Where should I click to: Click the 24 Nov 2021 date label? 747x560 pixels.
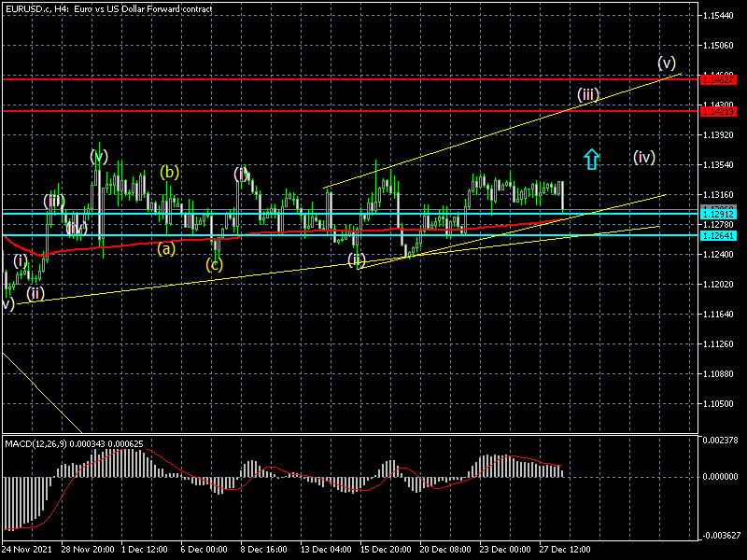point(27,549)
